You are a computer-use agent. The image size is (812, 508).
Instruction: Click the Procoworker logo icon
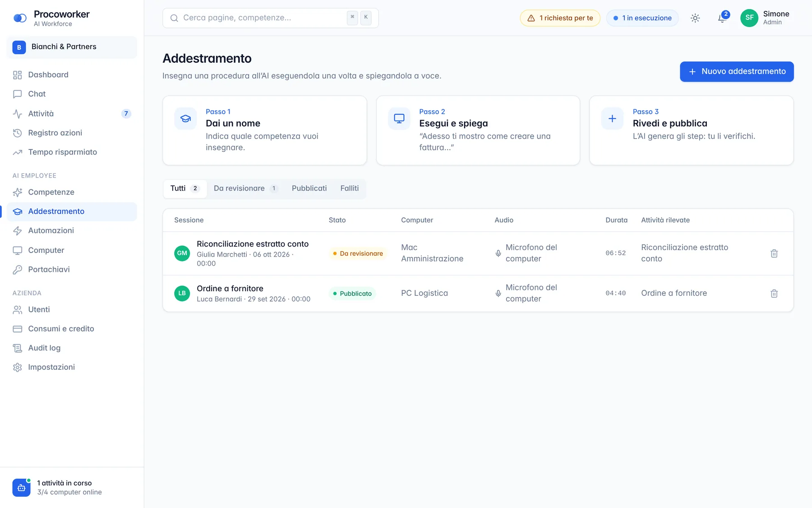click(x=20, y=18)
